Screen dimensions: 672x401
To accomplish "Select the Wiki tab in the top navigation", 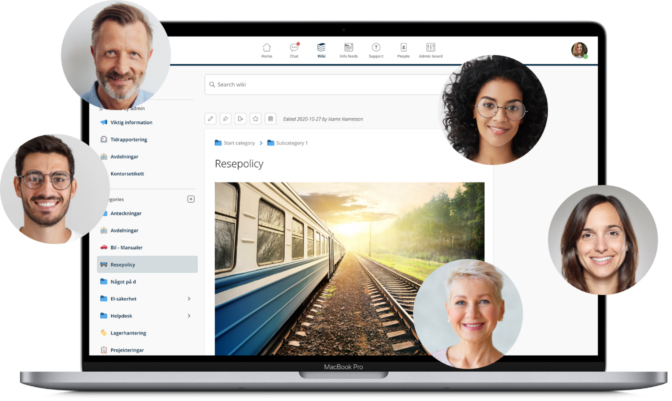I will pos(321,49).
